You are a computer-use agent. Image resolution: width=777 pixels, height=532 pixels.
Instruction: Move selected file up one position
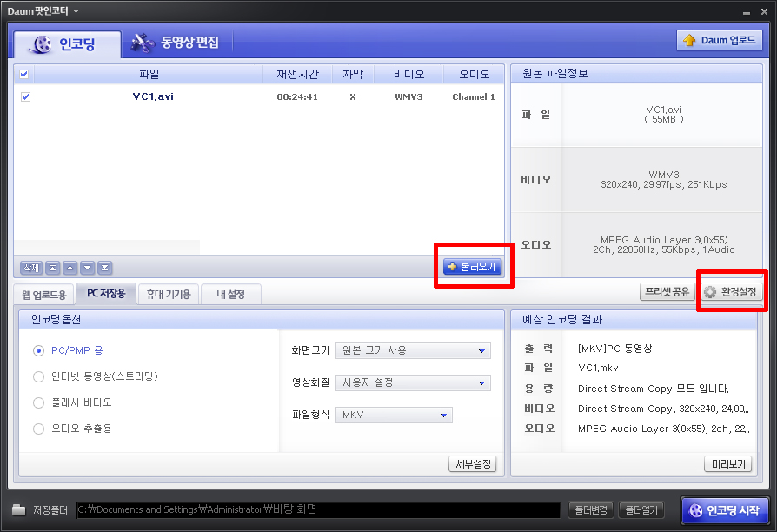70,268
